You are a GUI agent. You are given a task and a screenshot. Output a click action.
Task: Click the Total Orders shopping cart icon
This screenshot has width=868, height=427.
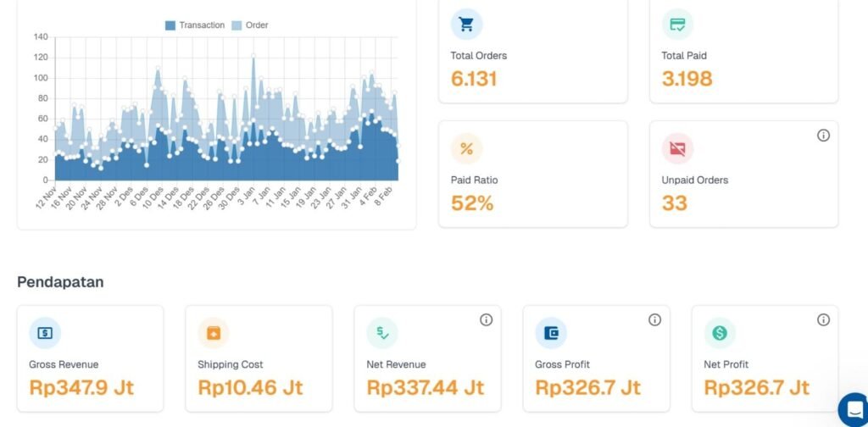[x=466, y=25]
